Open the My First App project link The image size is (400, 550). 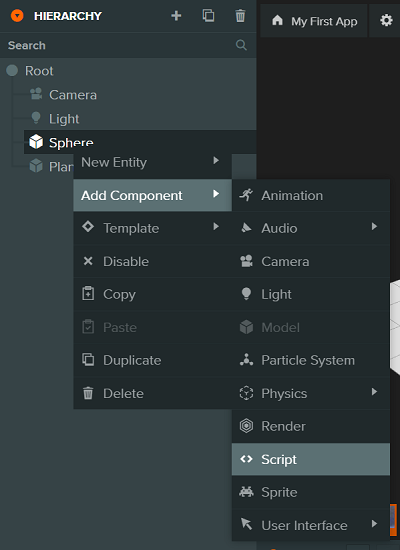tap(324, 21)
